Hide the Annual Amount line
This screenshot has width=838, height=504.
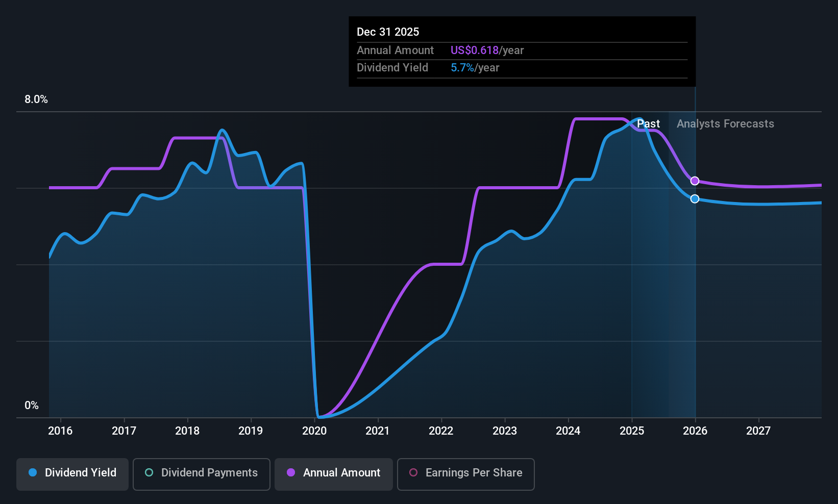pyautogui.click(x=333, y=473)
